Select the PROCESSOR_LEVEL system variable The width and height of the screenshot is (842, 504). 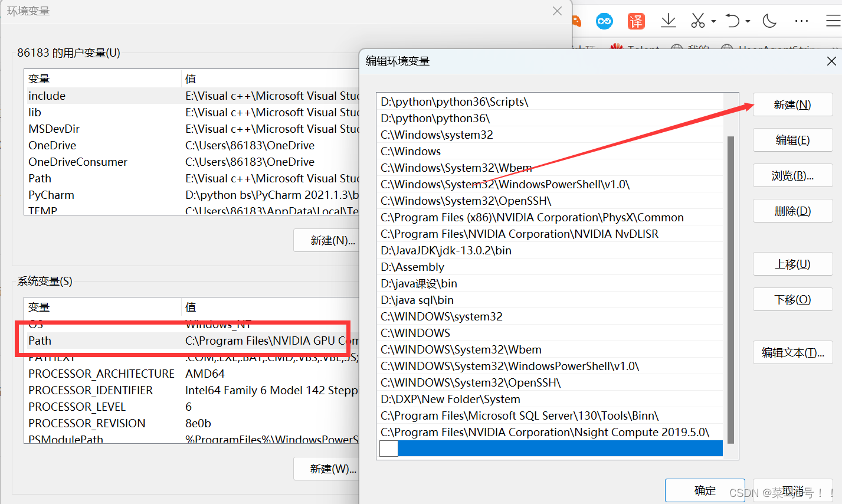tap(192, 407)
